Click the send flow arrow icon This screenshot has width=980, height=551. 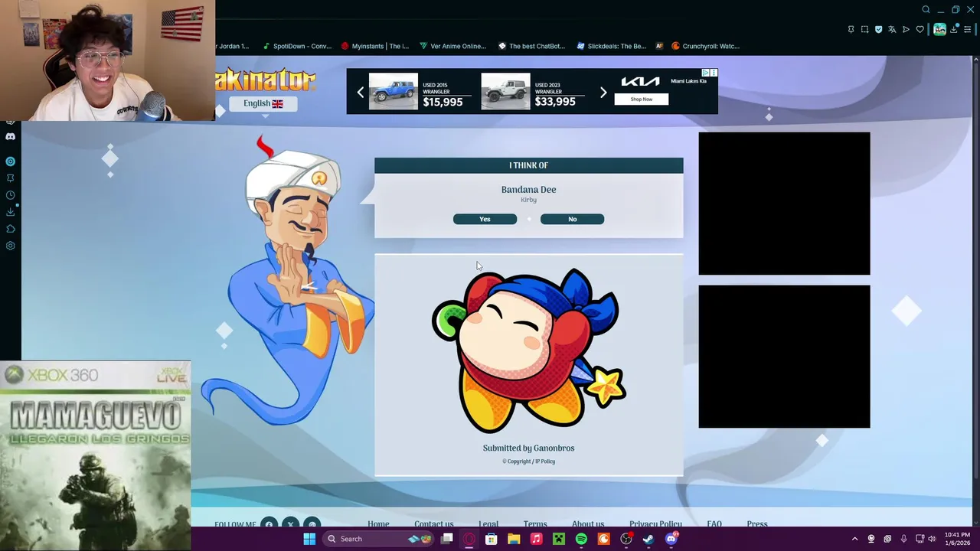tap(906, 30)
